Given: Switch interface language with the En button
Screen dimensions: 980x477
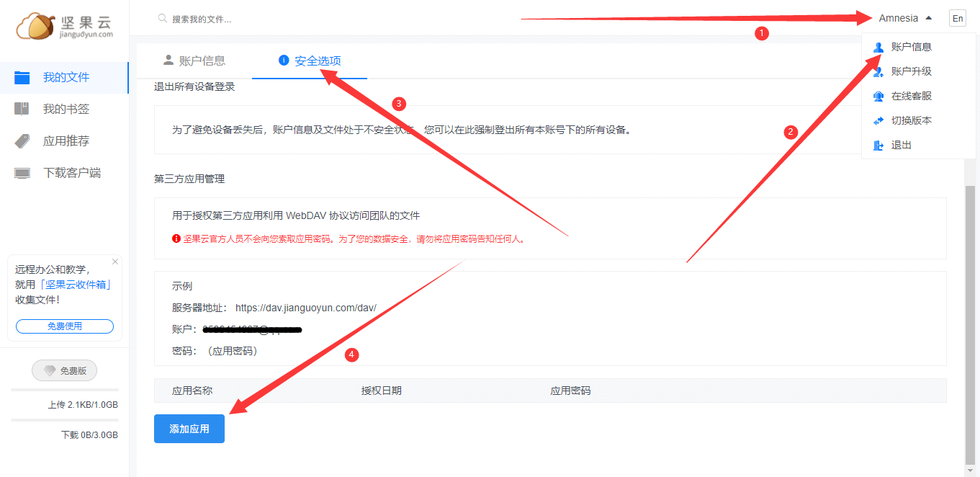Looking at the screenshot, I should 958,17.
